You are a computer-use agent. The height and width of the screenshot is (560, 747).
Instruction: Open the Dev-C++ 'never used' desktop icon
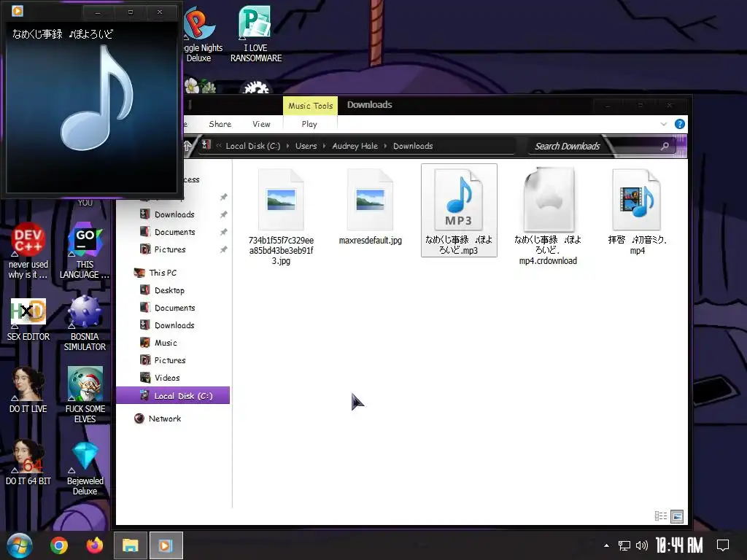point(28,251)
